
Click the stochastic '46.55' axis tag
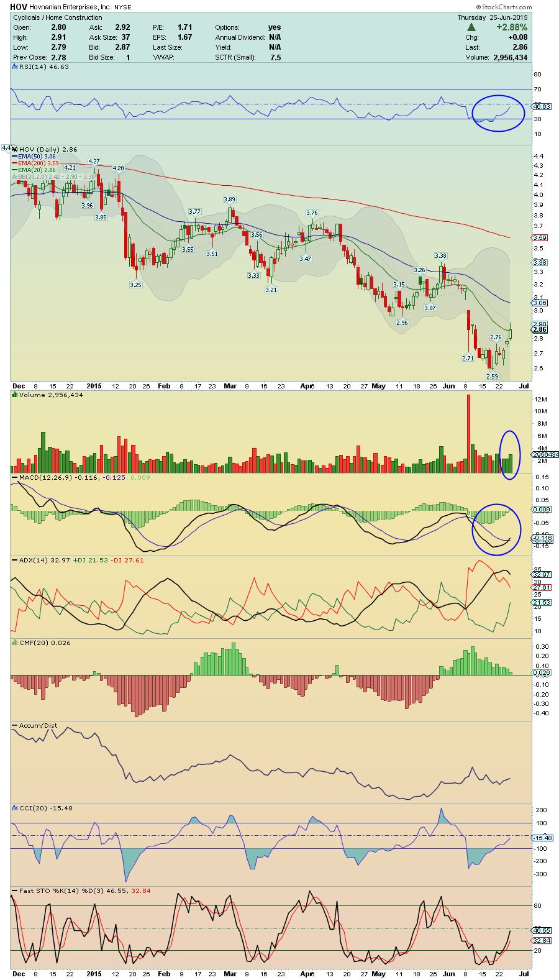[x=542, y=930]
